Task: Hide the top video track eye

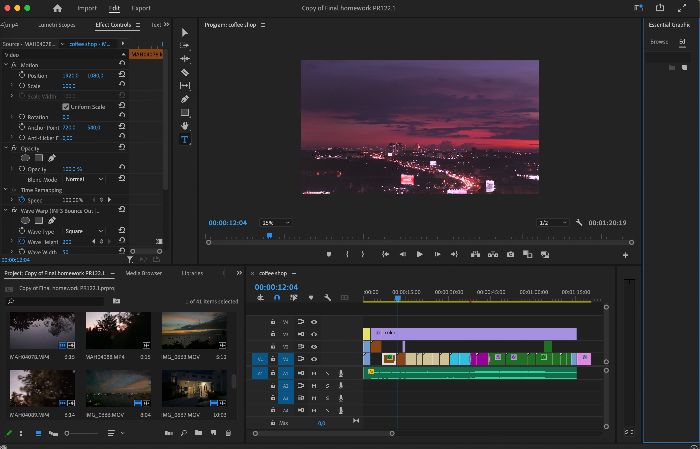Action: [314, 322]
